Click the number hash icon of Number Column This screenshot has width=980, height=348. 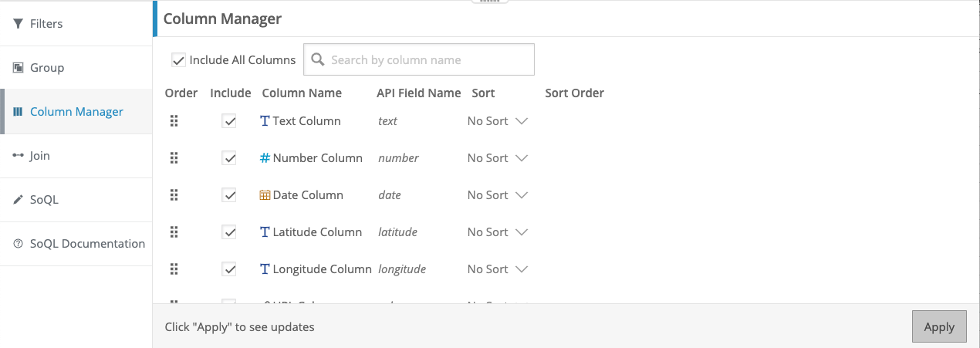[265, 158]
